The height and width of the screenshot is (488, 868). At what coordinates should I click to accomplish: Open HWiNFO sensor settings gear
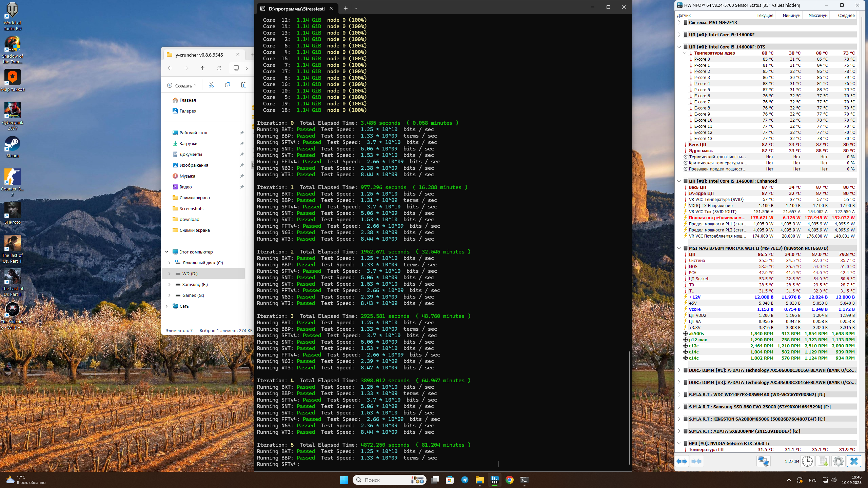pos(838,461)
